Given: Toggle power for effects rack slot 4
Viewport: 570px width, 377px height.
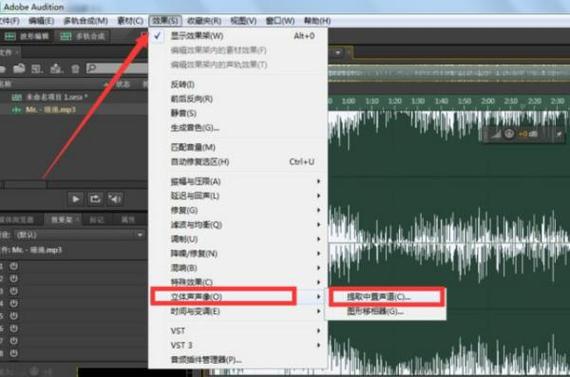Looking at the screenshot, I should point(13,303).
